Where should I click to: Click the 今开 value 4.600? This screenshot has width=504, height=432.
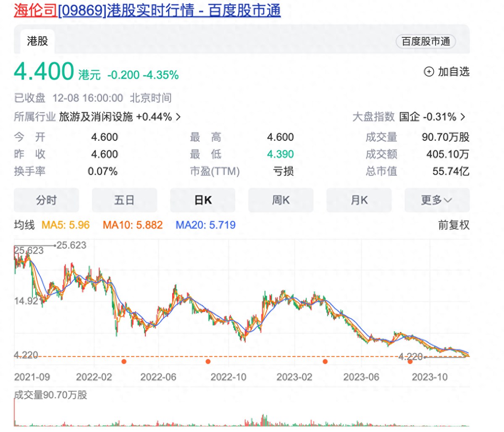click(x=105, y=137)
